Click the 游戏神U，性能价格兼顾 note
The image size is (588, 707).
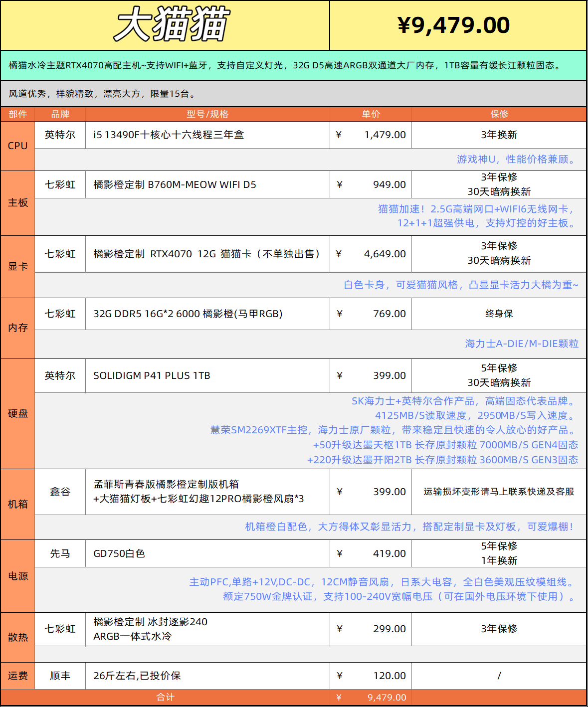517,159
